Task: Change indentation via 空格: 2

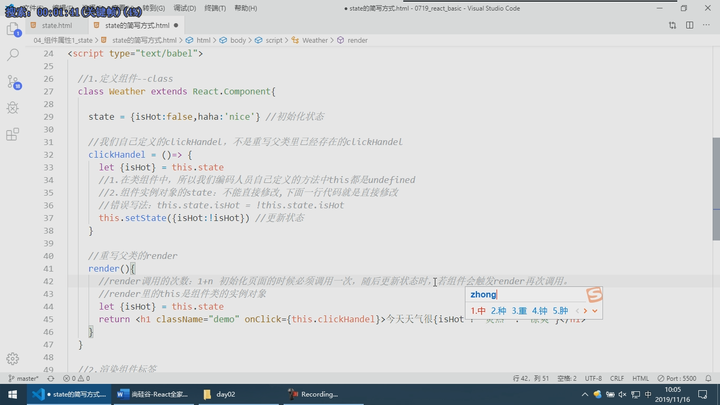Action: coord(567,378)
